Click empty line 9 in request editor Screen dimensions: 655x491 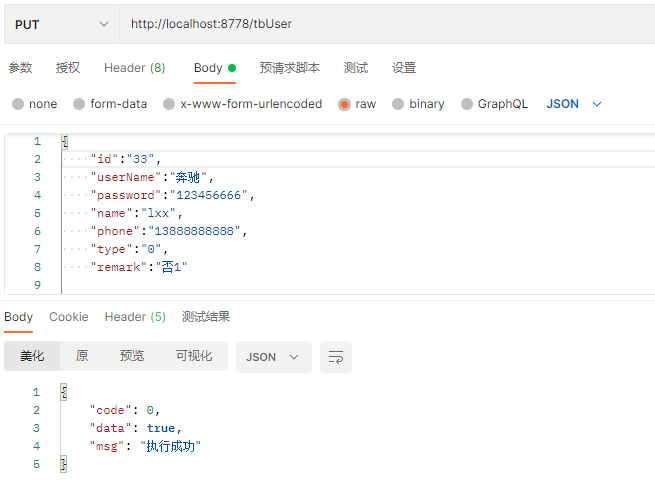click(358, 285)
